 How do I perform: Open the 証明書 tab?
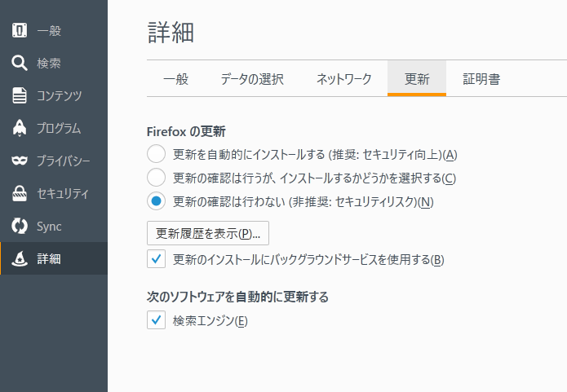click(481, 79)
